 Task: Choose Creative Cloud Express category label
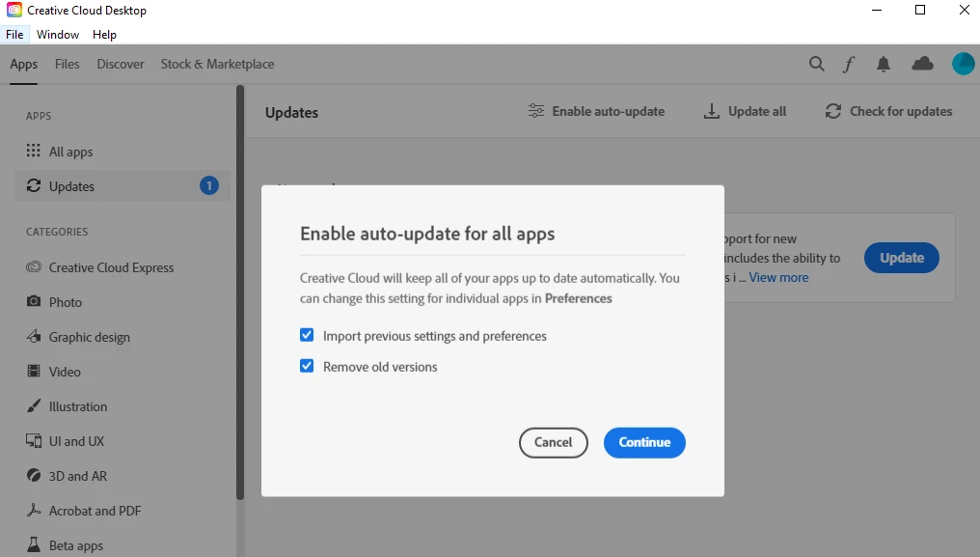tap(111, 267)
